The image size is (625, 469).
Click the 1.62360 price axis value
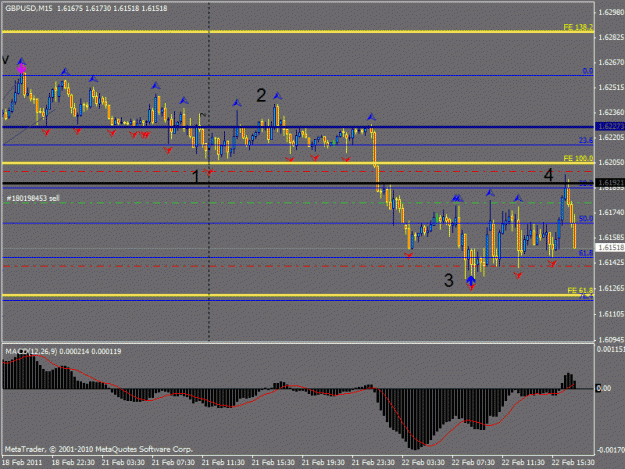611,112
